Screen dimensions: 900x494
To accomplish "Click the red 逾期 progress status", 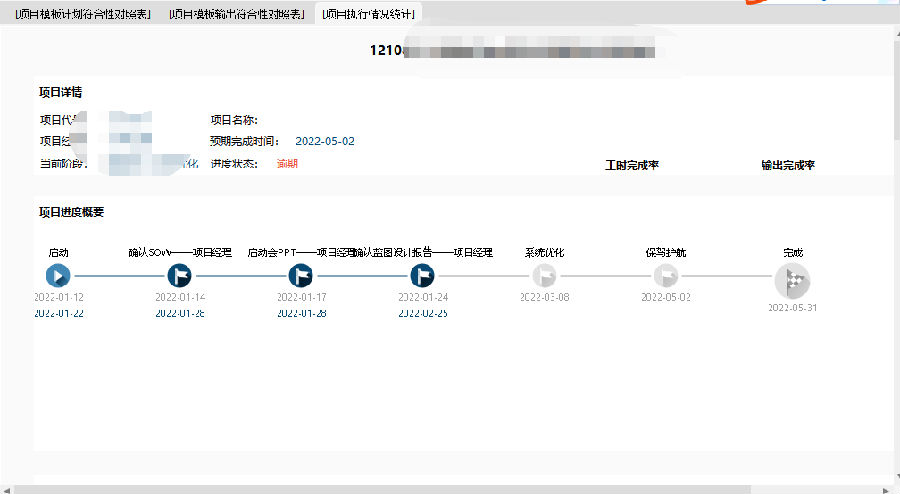I will point(287,164).
